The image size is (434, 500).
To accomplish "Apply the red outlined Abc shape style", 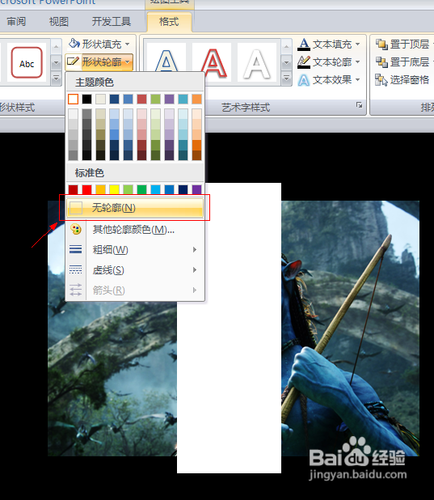I will tap(27, 62).
